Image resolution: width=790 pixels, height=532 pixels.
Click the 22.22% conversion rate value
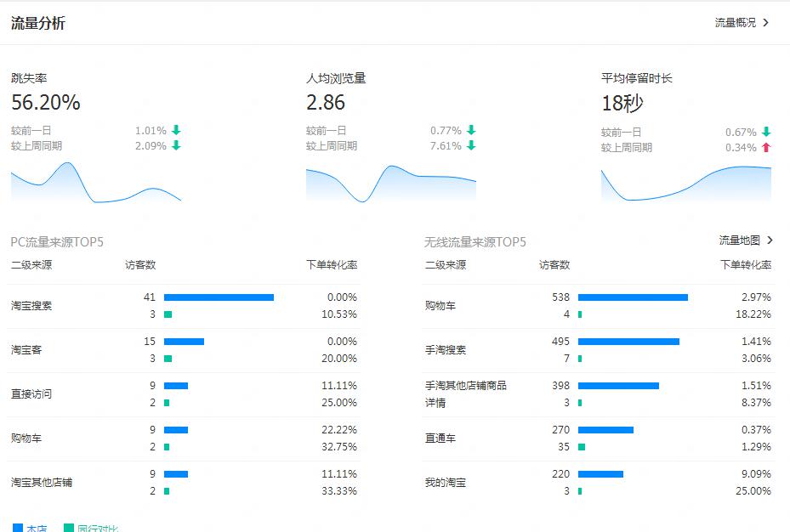[339, 430]
